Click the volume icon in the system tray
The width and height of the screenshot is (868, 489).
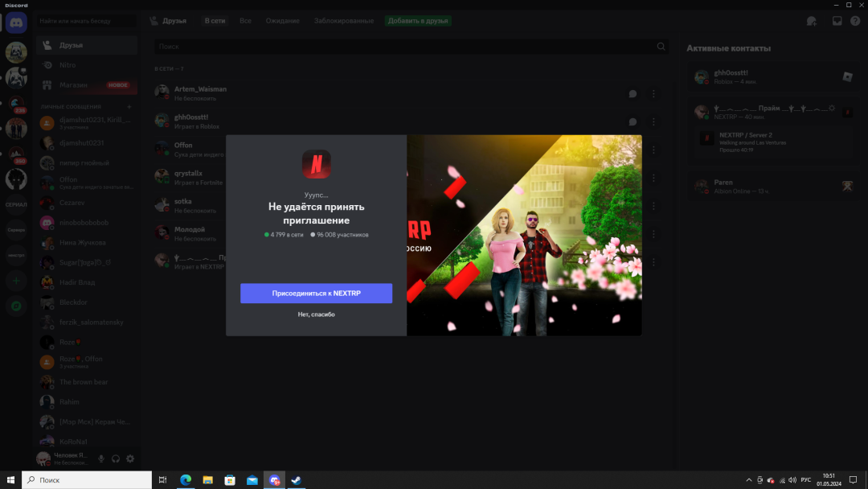point(792,480)
